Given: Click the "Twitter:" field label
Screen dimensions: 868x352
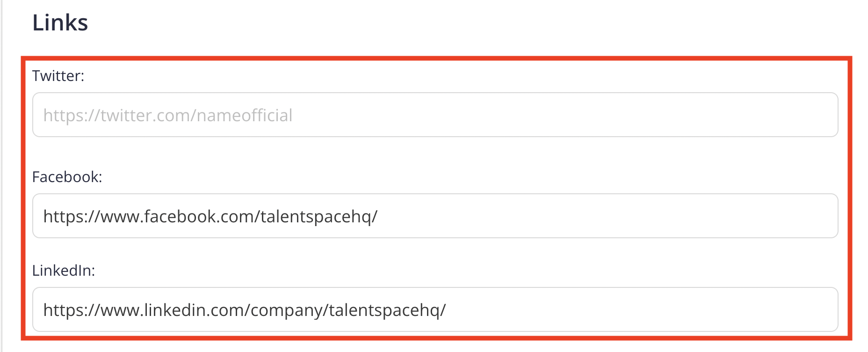Looking at the screenshot, I should click(x=58, y=76).
